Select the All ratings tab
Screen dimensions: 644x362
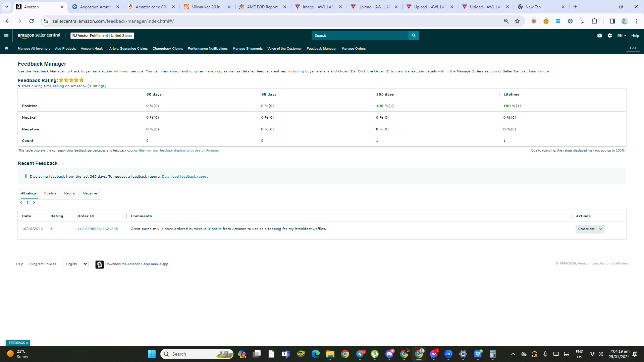pyautogui.click(x=29, y=193)
